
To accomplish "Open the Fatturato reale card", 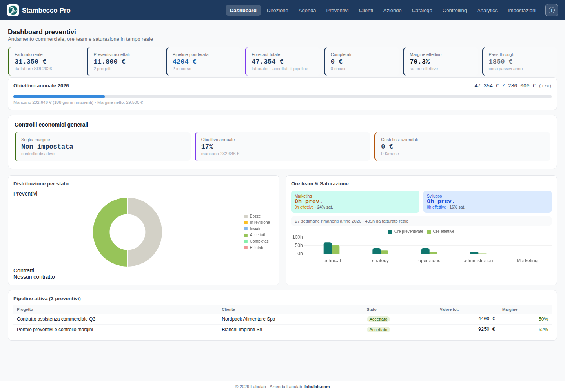I will 46,62.
